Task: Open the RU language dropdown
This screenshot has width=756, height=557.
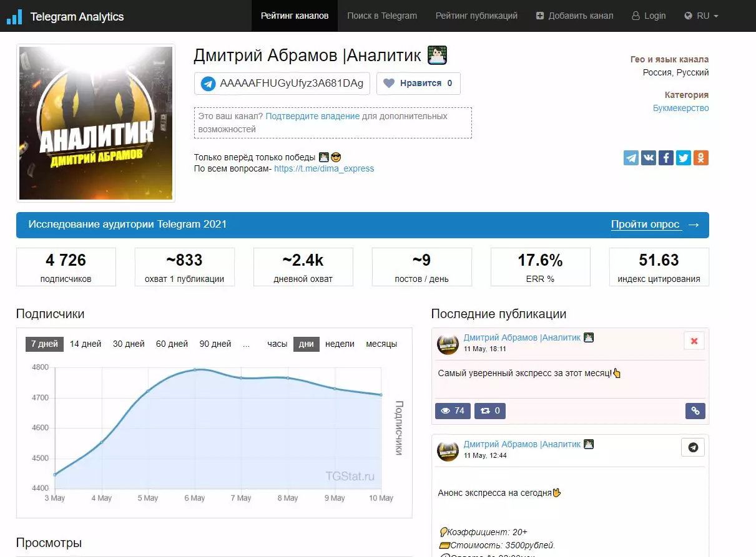Action: tap(702, 16)
